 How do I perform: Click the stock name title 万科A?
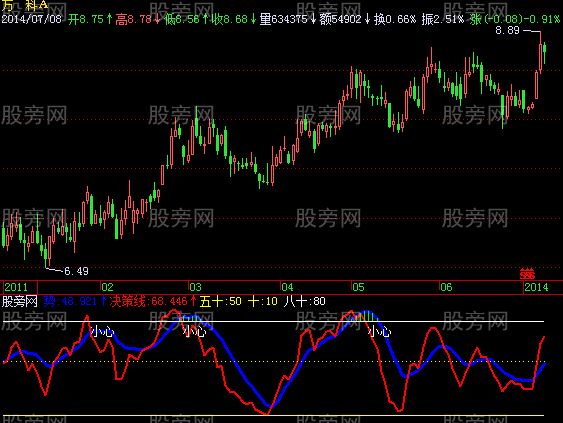pos(24,5)
